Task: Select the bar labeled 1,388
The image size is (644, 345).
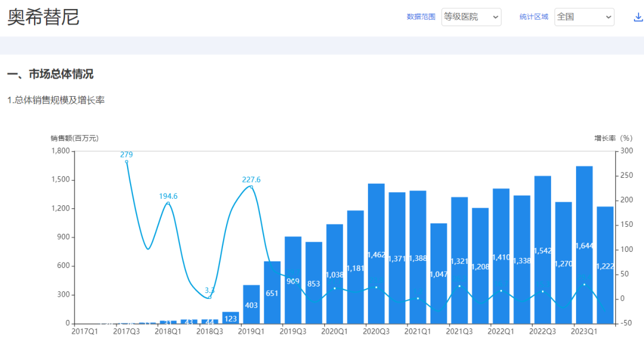Action: 417,257
